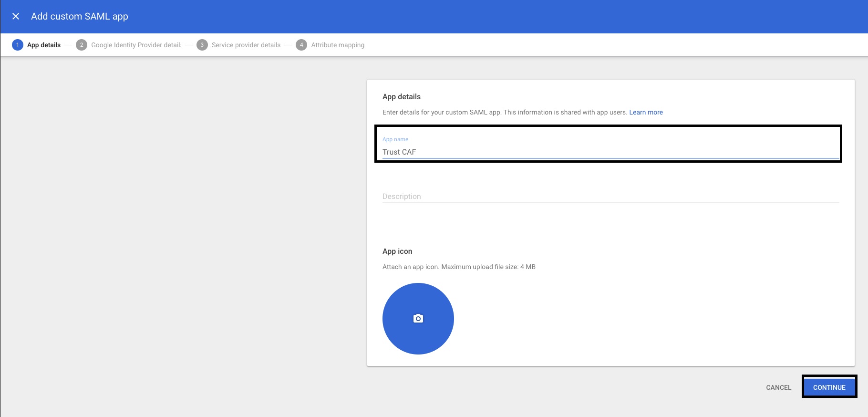
Task: Click the App icon section heading
Action: [x=397, y=251]
